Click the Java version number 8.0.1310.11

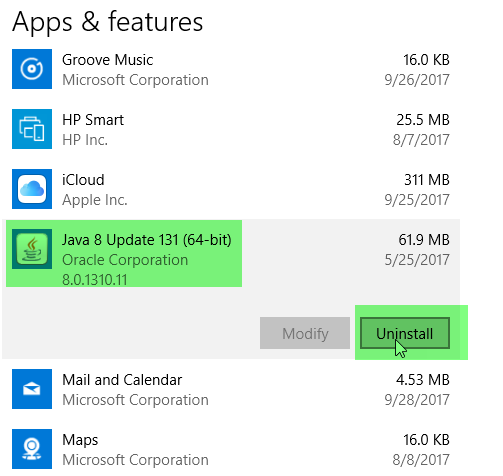click(95, 280)
